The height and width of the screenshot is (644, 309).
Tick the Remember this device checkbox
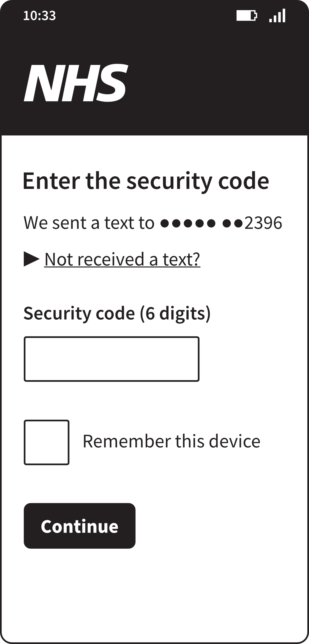click(x=46, y=442)
